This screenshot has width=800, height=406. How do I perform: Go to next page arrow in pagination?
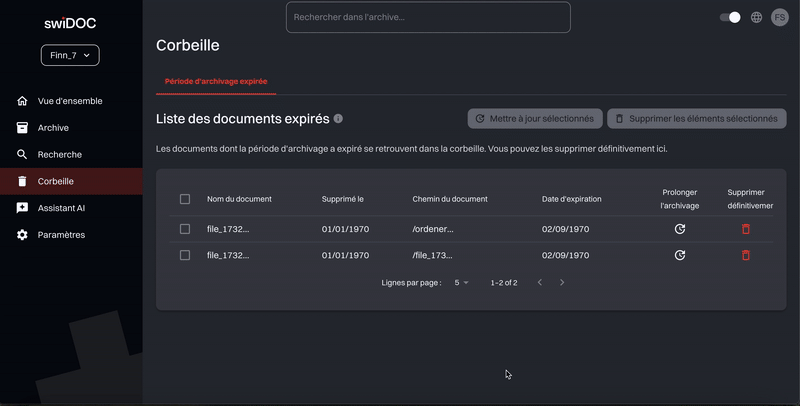pos(562,283)
